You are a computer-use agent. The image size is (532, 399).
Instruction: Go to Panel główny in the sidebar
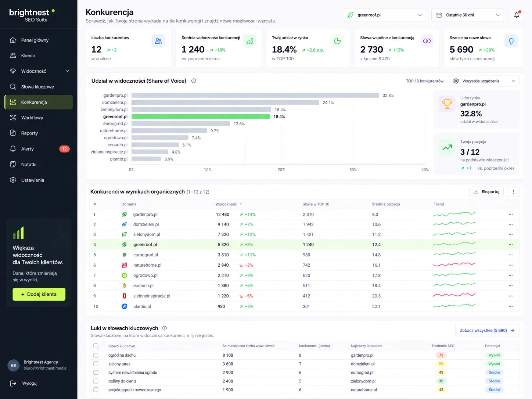[39, 40]
